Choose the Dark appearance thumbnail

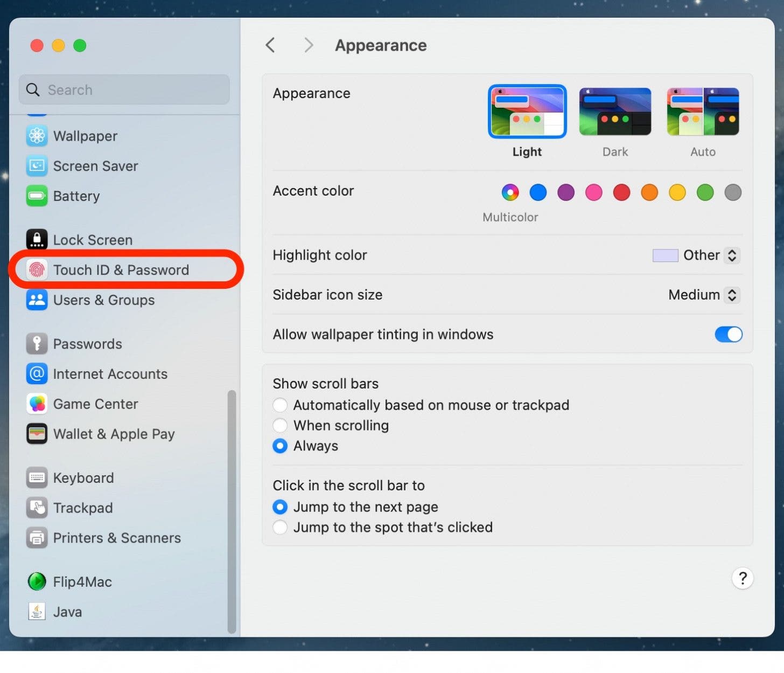[615, 112]
